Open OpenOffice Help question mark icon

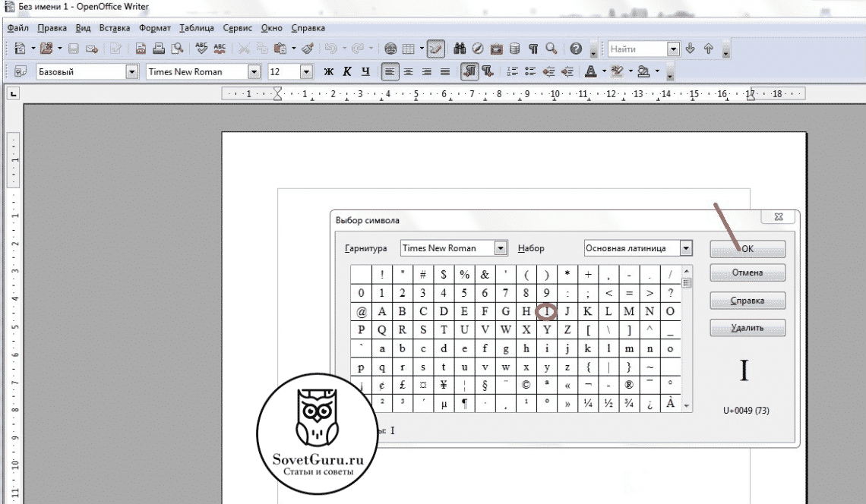[576, 49]
